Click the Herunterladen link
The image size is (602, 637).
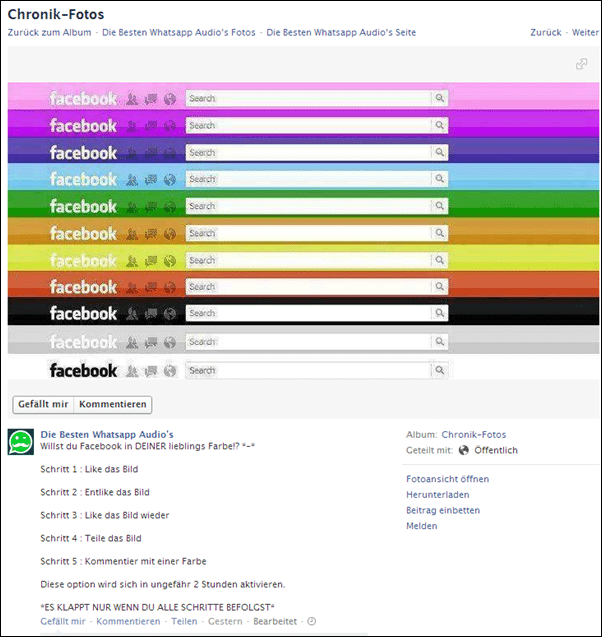[x=437, y=494]
